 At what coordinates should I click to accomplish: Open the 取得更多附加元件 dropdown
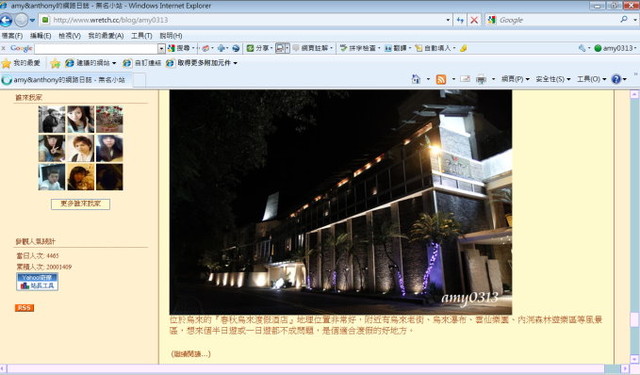pyautogui.click(x=201, y=63)
